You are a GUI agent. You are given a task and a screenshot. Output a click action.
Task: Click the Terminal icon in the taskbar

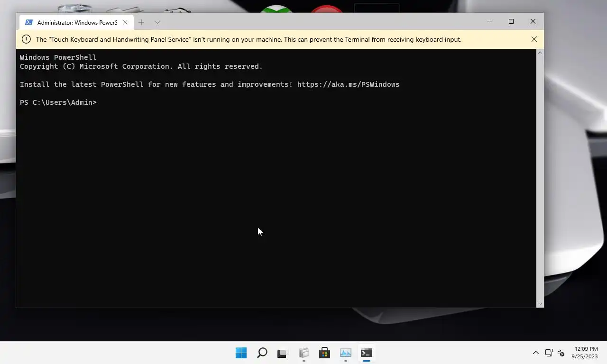click(x=367, y=353)
